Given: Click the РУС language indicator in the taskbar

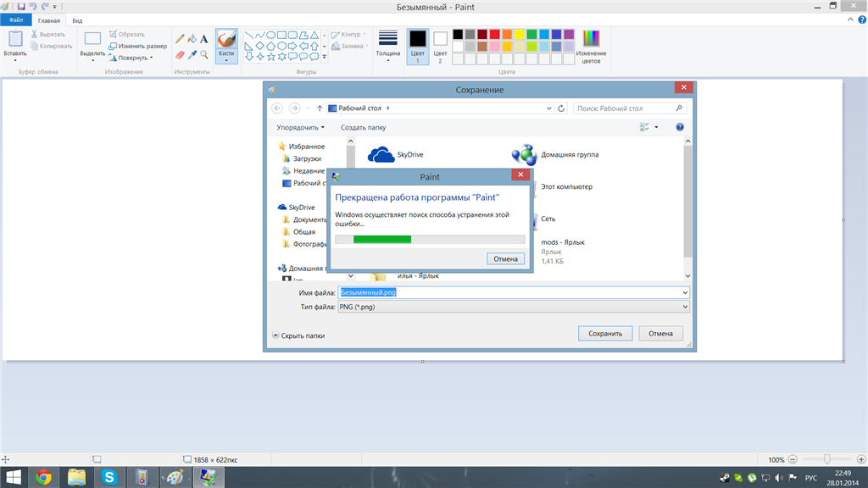Looking at the screenshot, I should pyautogui.click(x=811, y=478).
